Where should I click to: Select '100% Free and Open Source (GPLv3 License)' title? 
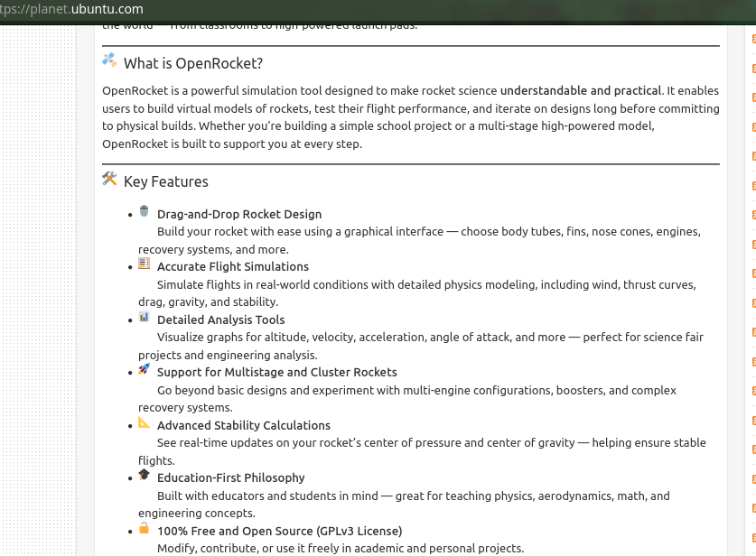pos(280,531)
